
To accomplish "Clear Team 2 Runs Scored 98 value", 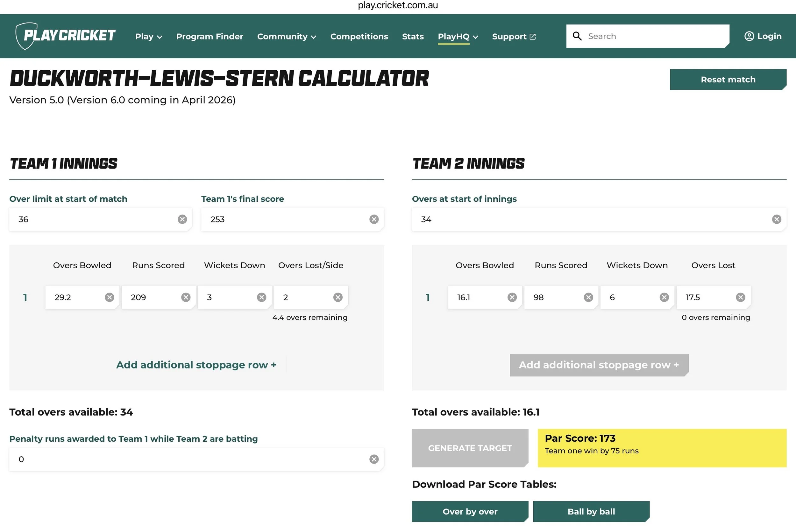I will (x=588, y=297).
